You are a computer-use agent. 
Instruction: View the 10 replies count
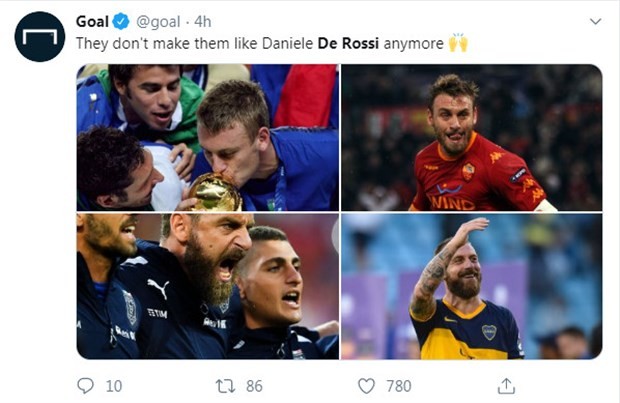pyautogui.click(x=113, y=385)
